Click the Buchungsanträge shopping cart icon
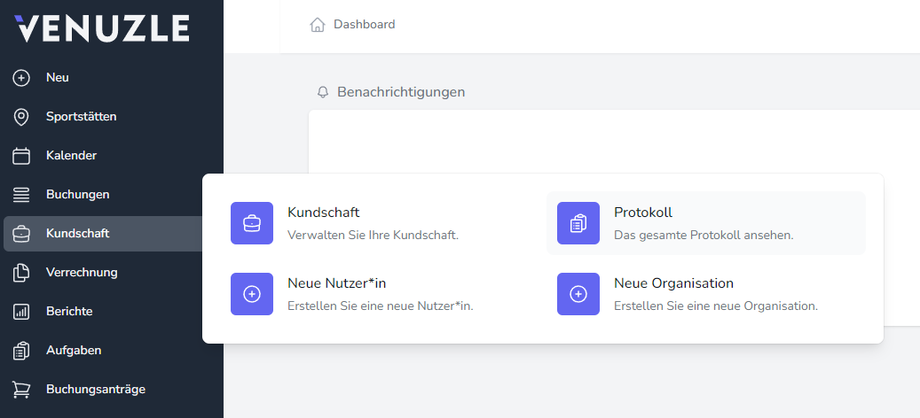Image resolution: width=920 pixels, height=418 pixels. point(21,389)
